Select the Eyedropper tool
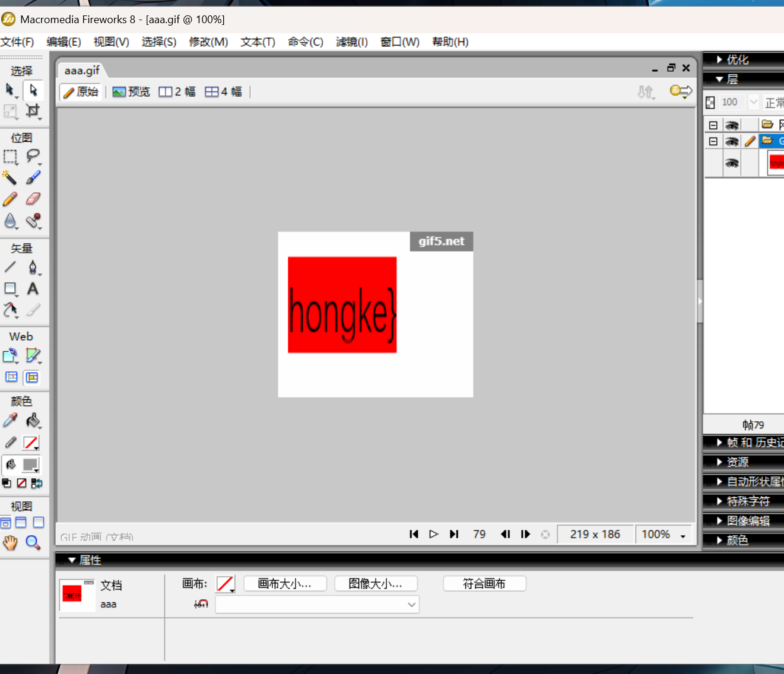The width and height of the screenshot is (784, 674). [10, 421]
